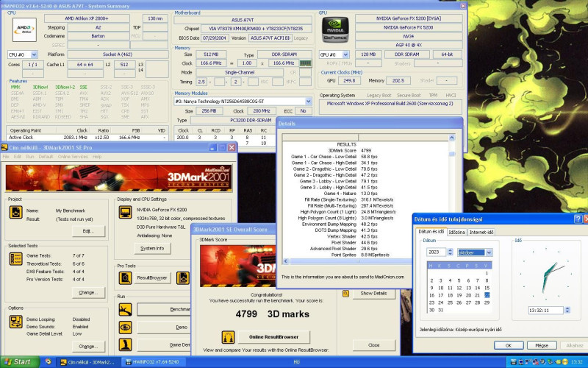Select day 31 in the calendar
Viewport: 588px width, 368px height.
[440, 310]
